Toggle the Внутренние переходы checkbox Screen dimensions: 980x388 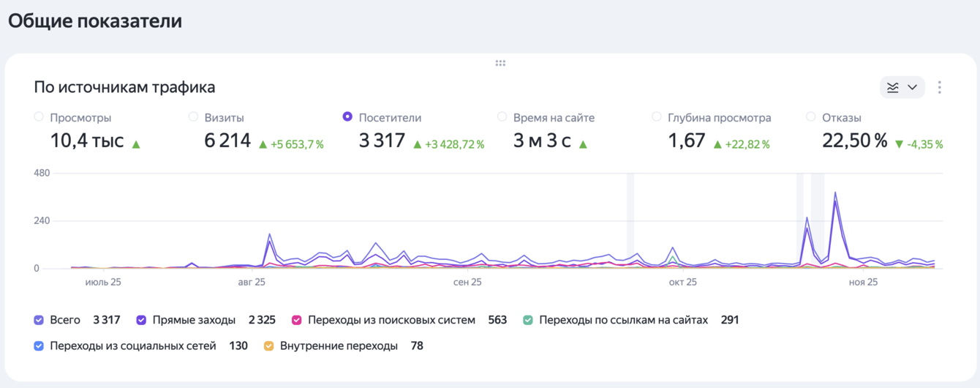pyautogui.click(x=269, y=346)
